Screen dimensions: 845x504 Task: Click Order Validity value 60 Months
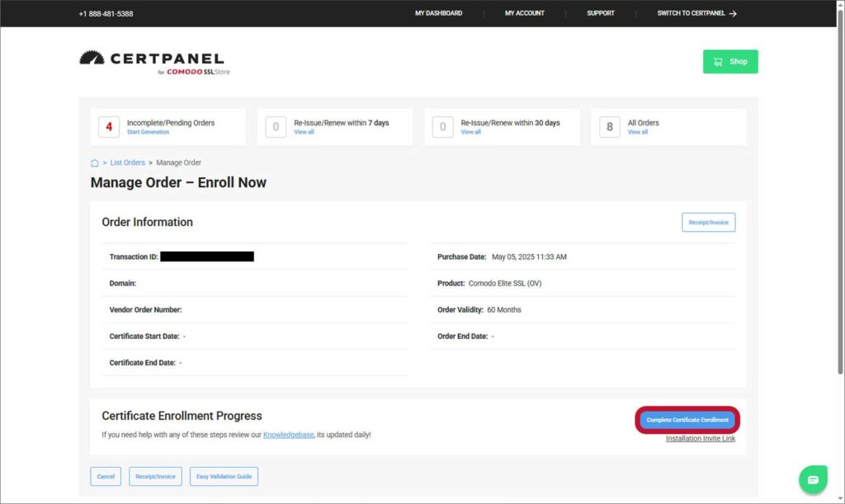tap(504, 309)
